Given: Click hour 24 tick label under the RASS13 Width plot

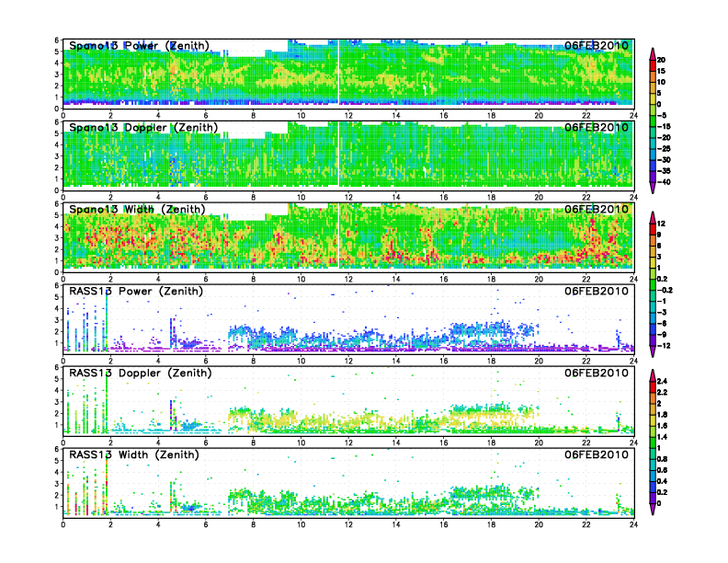Looking at the screenshot, I should pyautogui.click(x=633, y=524).
